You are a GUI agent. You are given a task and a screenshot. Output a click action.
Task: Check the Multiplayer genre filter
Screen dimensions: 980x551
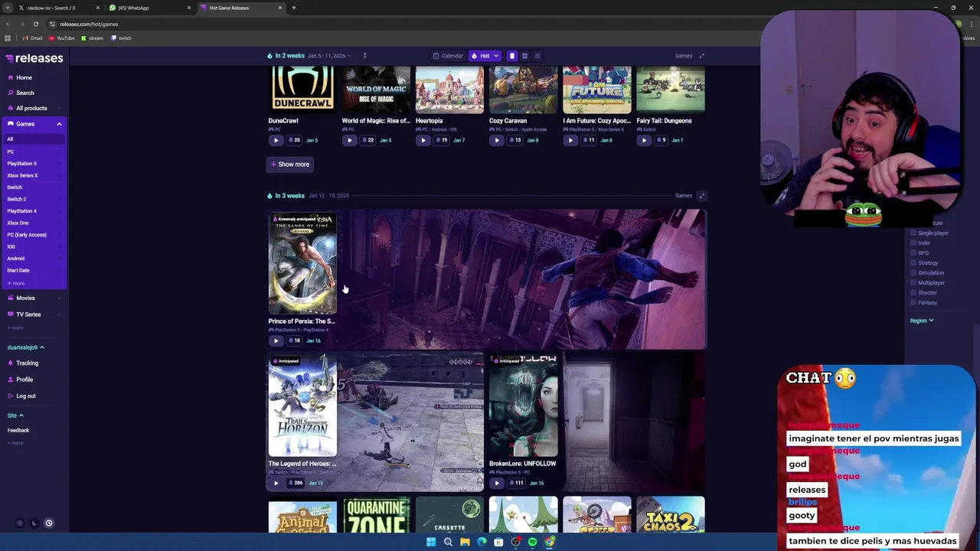tap(913, 282)
